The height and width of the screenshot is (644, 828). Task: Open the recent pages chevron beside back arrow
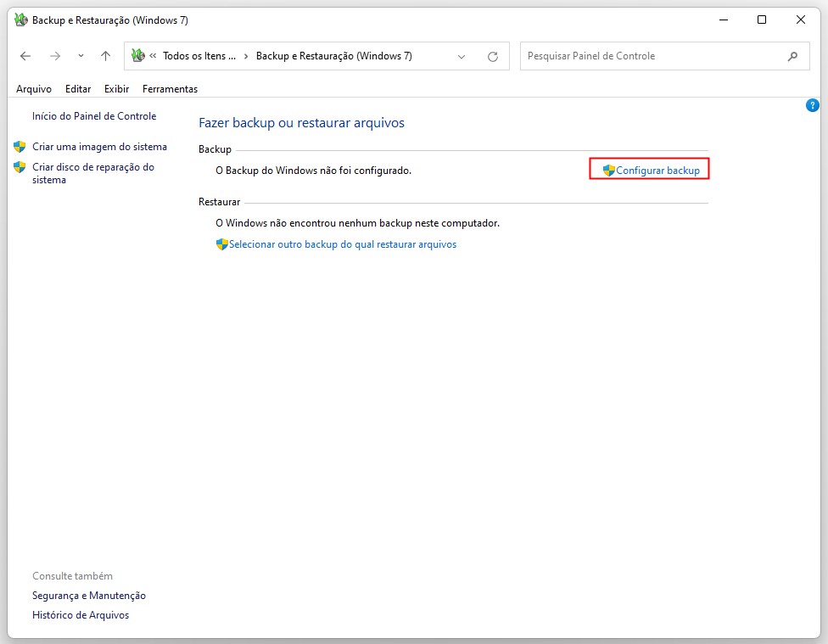[79, 55]
